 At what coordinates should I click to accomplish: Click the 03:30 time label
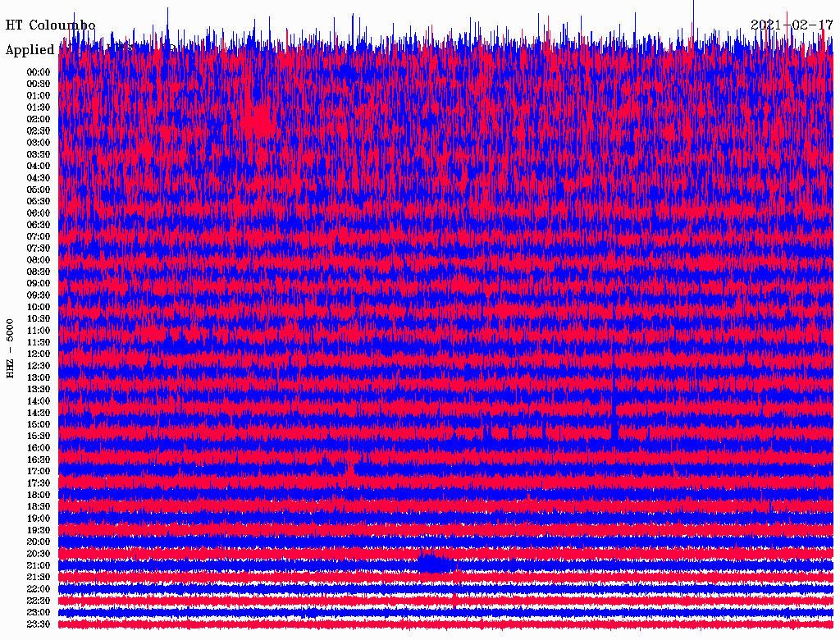point(39,154)
